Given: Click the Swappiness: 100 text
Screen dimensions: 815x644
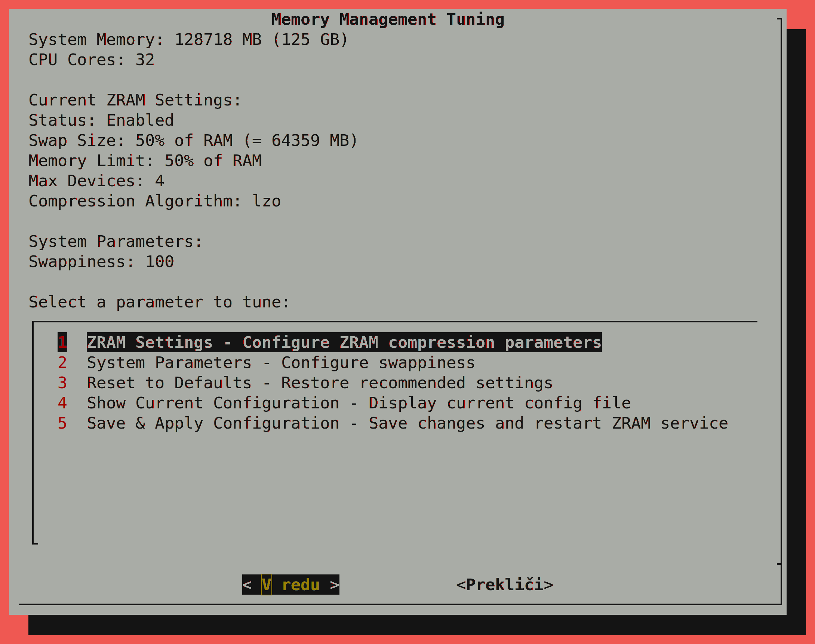Looking at the screenshot, I should (101, 262).
